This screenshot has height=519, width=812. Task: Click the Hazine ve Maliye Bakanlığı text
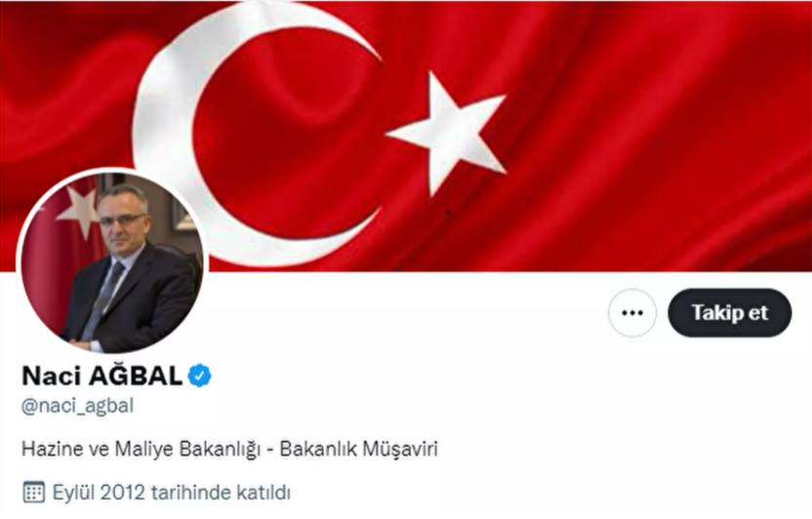[x=141, y=449]
